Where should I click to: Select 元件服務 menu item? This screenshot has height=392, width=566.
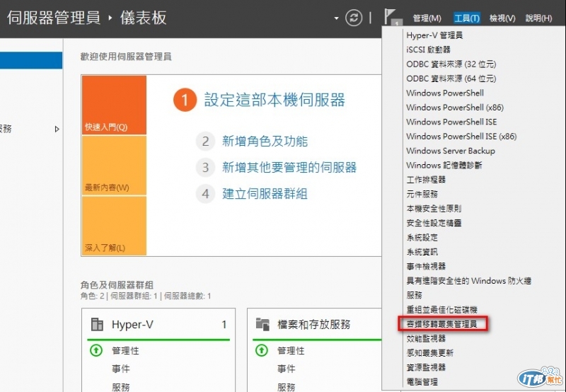coord(422,194)
